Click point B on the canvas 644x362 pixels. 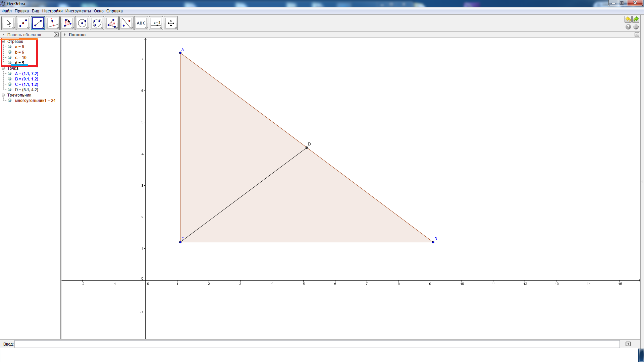(433, 242)
